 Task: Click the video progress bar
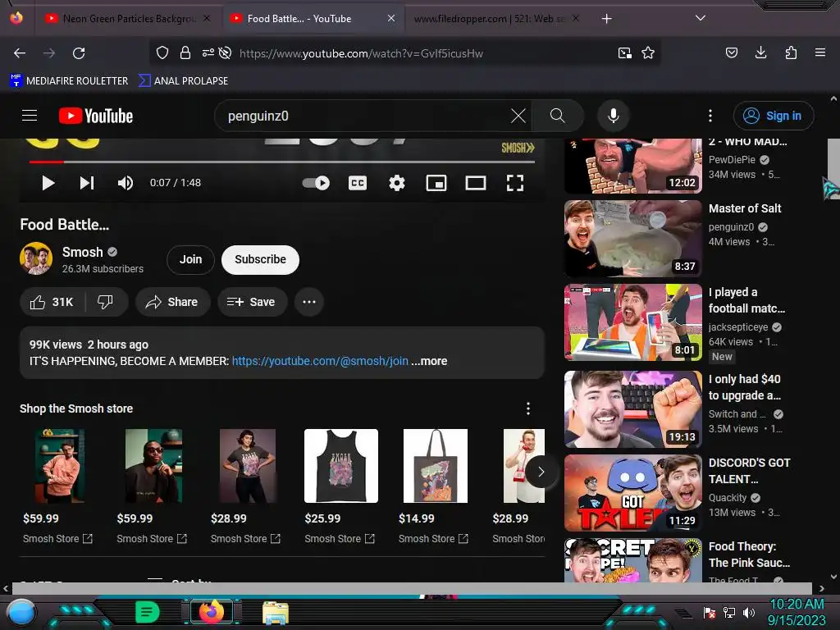[x=282, y=162]
